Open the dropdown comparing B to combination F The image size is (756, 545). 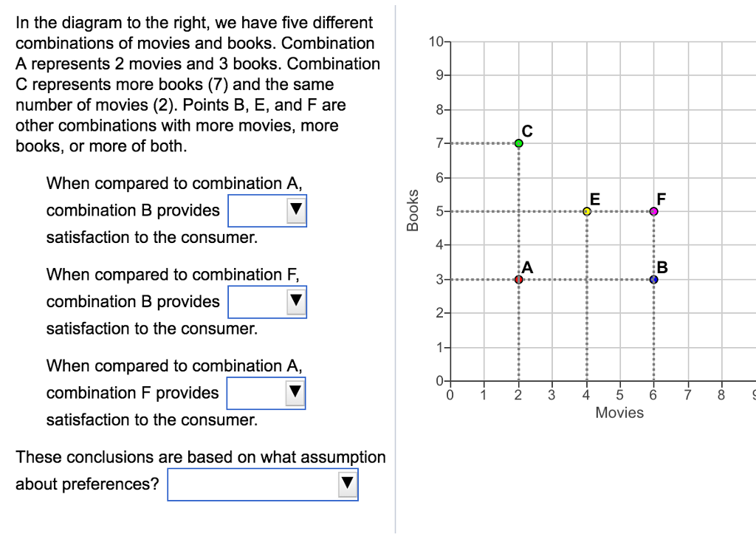click(x=267, y=301)
